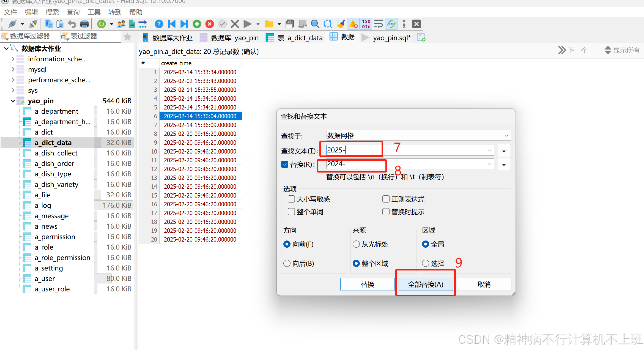Click the CSV export icon
Screen dimensions: 644x350
pyautogui.click(x=132, y=24)
